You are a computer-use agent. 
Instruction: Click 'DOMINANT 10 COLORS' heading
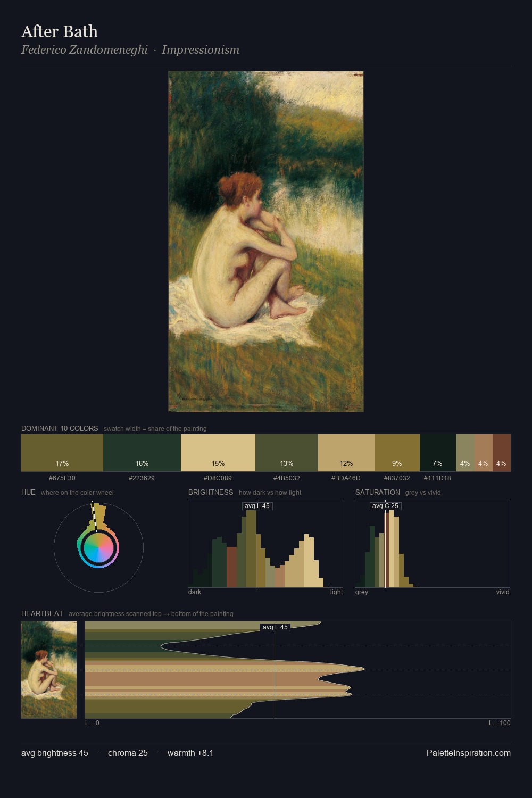tap(60, 428)
